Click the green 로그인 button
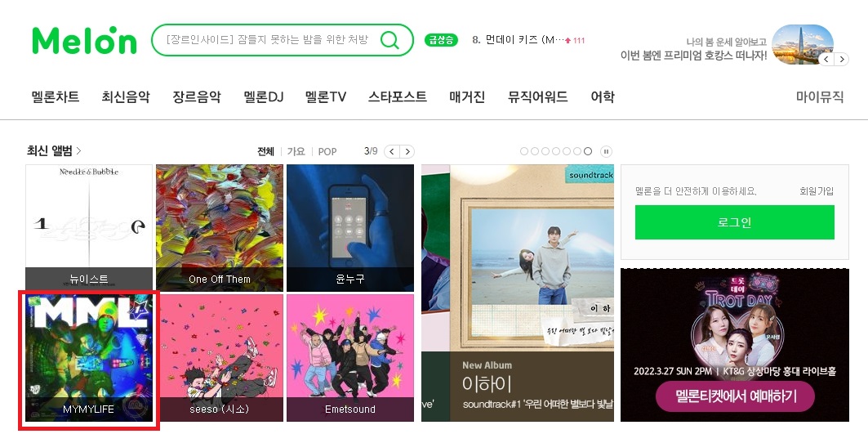This screenshot has height=434, width=868. (735, 222)
